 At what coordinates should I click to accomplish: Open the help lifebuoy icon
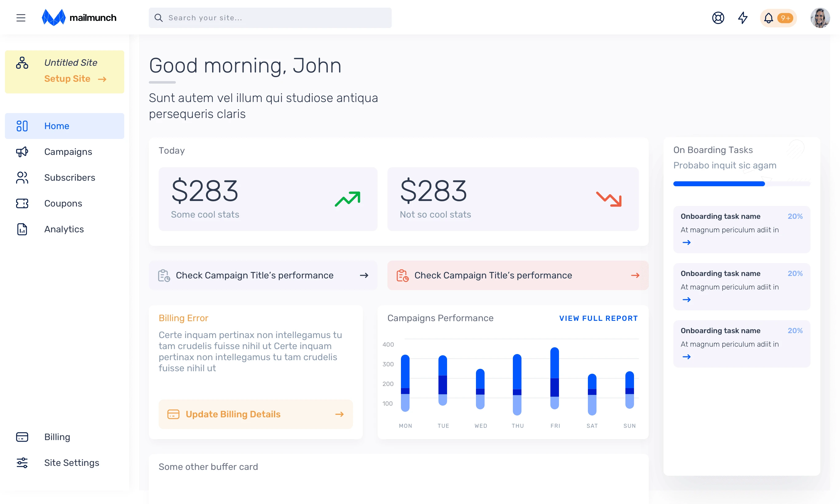[x=718, y=18]
